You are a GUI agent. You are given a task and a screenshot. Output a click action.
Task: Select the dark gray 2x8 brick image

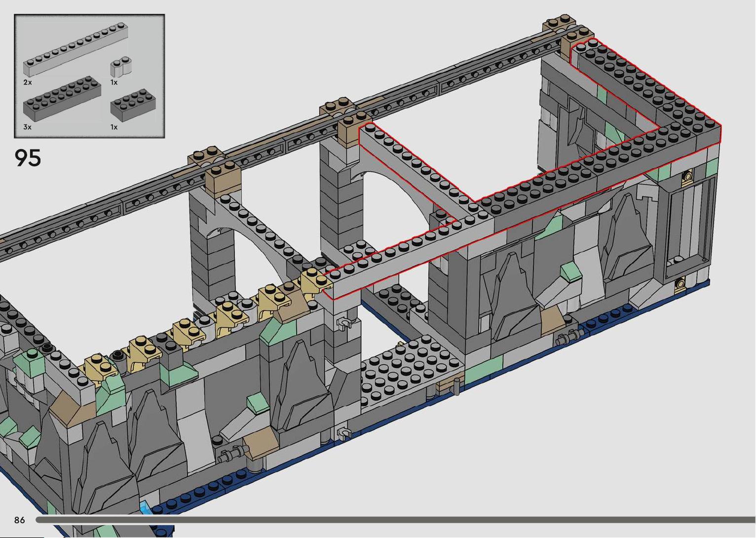click(62, 99)
